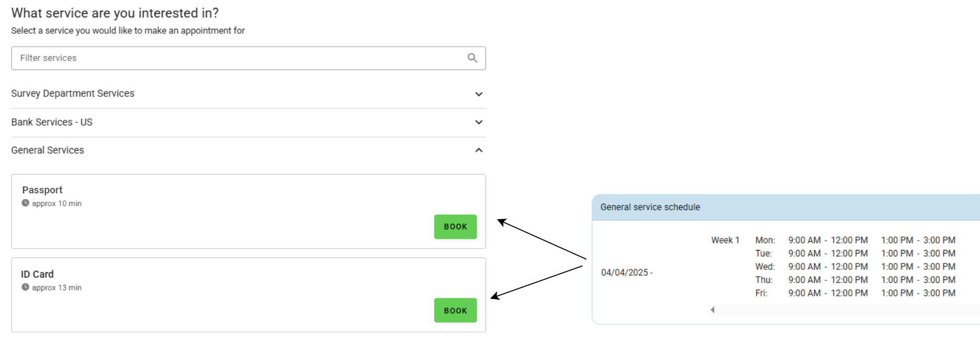Collapse General Services using the up chevron
Image resolution: width=980 pixels, height=338 pixels.
pos(479,150)
